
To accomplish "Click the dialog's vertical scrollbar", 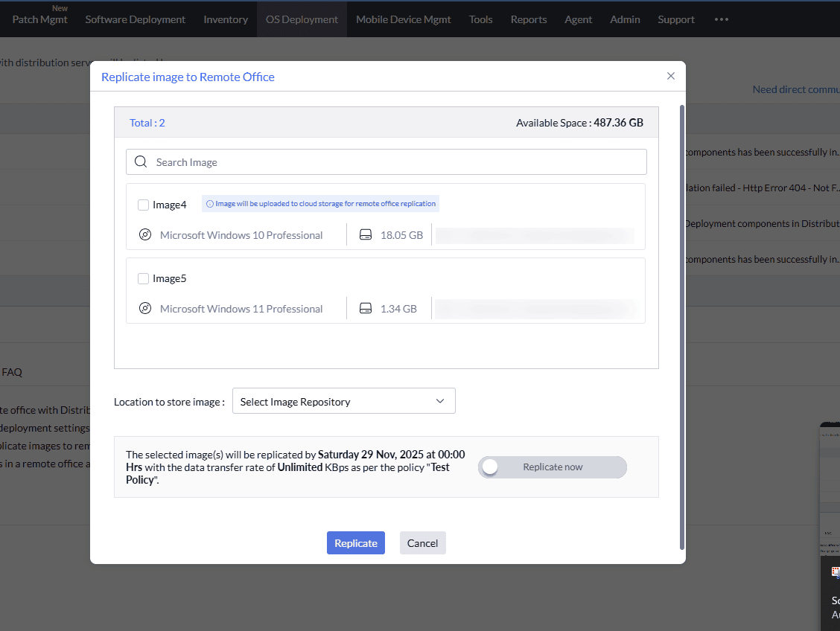I will [682, 327].
